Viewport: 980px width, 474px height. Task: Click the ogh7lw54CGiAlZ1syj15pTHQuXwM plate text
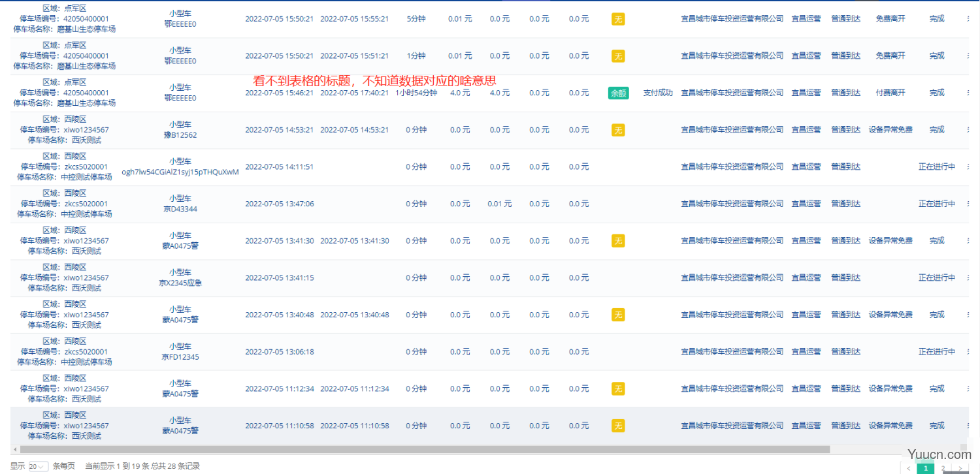[x=180, y=172]
